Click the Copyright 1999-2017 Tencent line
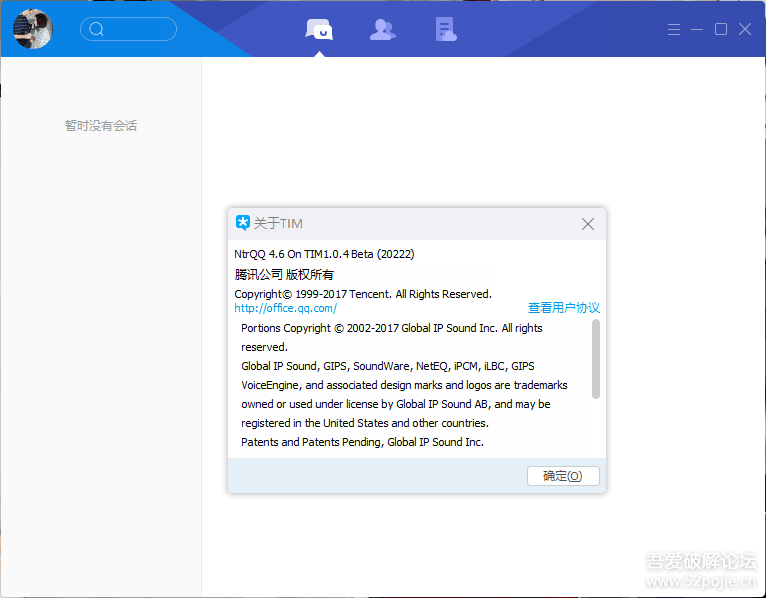This screenshot has width=766, height=598. 363,294
